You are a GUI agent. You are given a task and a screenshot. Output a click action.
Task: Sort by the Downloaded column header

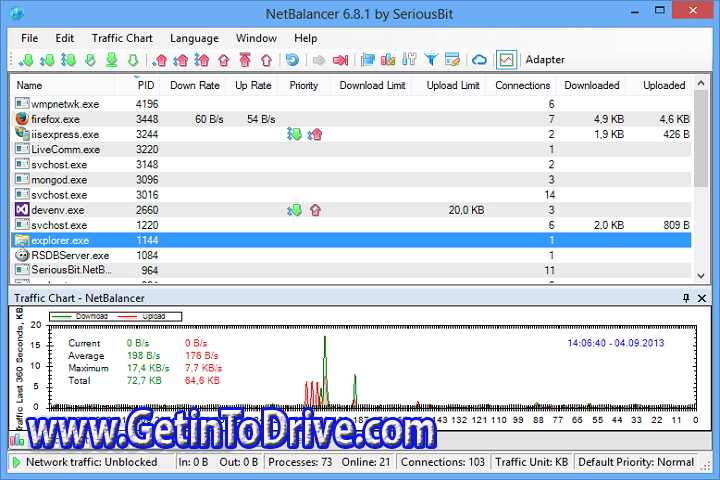point(591,85)
